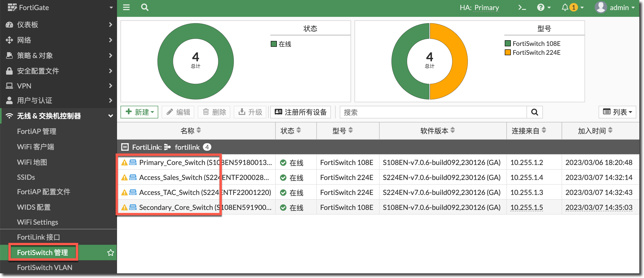This screenshot has height=278, width=644.
Task: Favorite FortiSwitch 管理 with star icon
Action: click(110, 252)
